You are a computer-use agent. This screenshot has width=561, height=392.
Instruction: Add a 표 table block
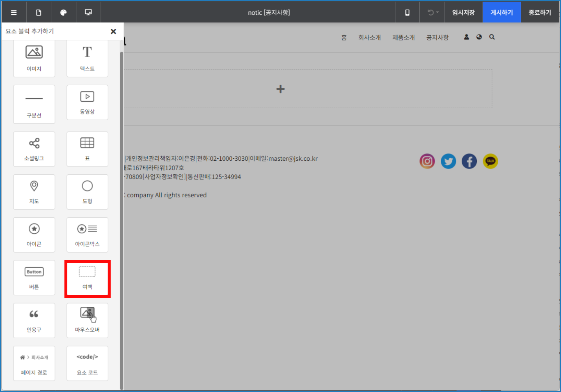(87, 149)
